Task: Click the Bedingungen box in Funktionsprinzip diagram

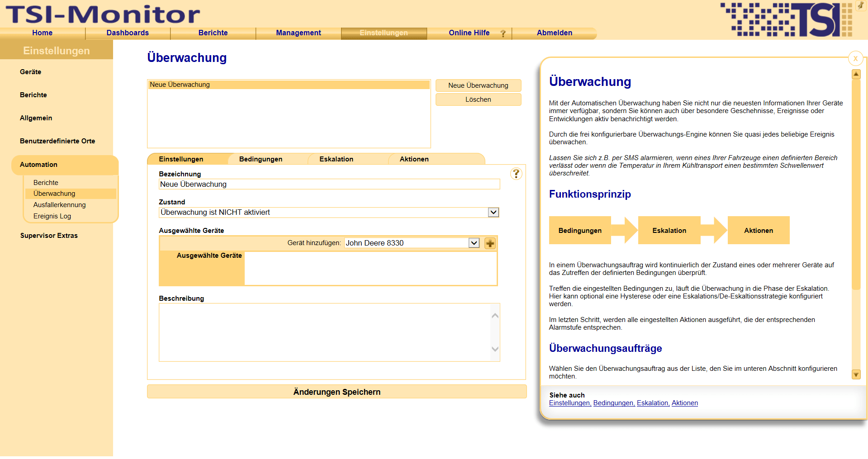Action: click(580, 231)
